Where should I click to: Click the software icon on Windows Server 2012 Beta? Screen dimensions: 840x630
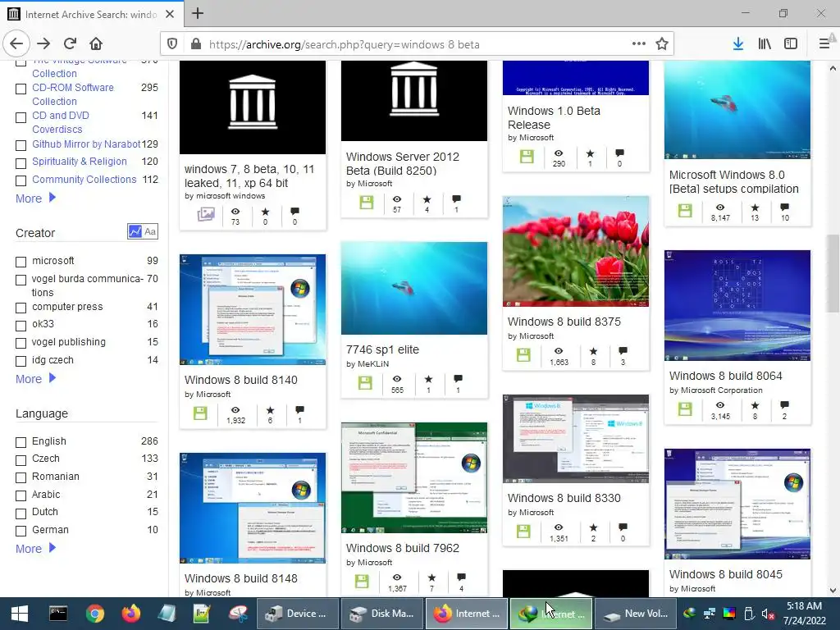tap(367, 203)
